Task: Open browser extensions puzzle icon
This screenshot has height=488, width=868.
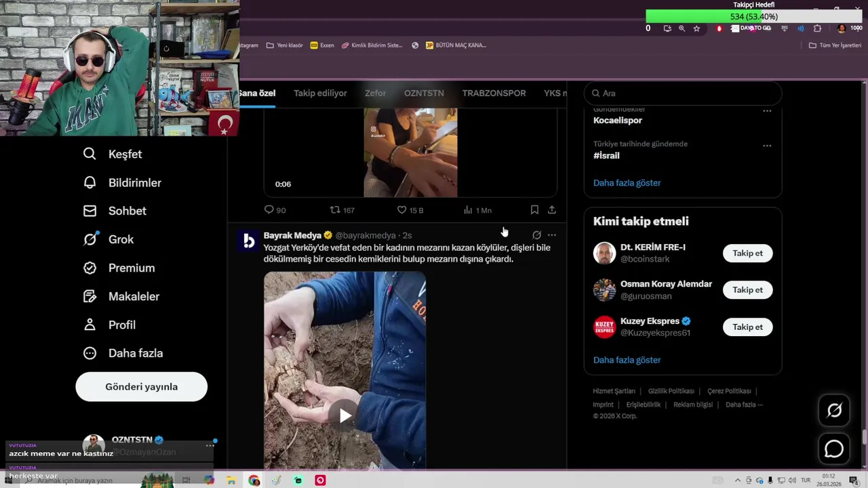Action: [817, 28]
